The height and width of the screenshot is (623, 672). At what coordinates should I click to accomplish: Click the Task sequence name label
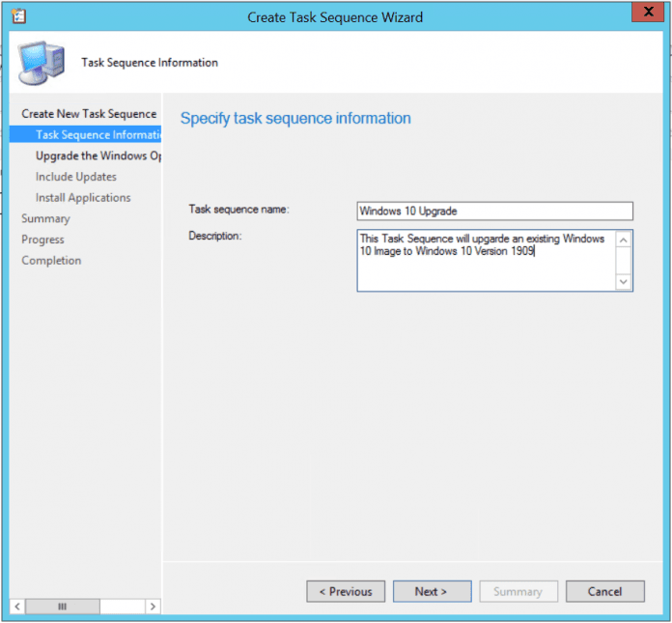tap(239, 210)
